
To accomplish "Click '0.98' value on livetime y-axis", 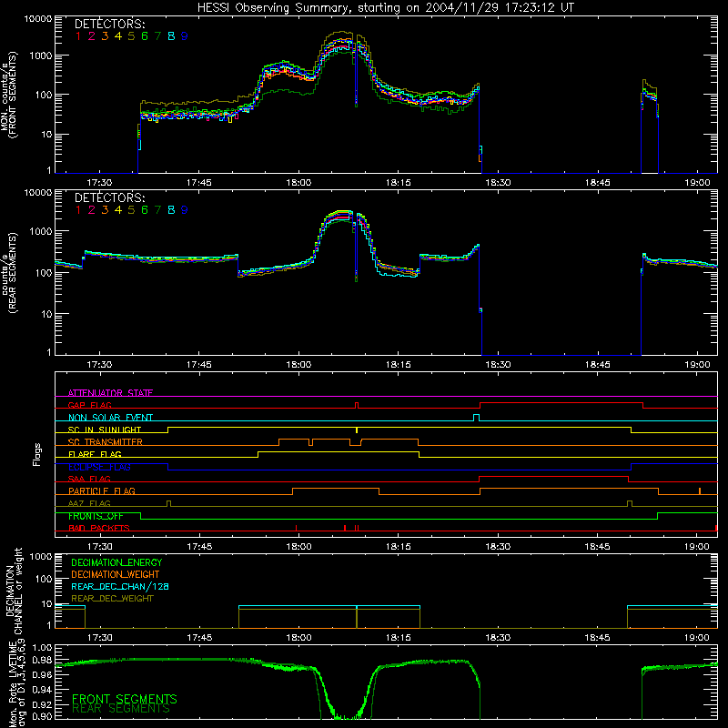I will click(x=42, y=661).
